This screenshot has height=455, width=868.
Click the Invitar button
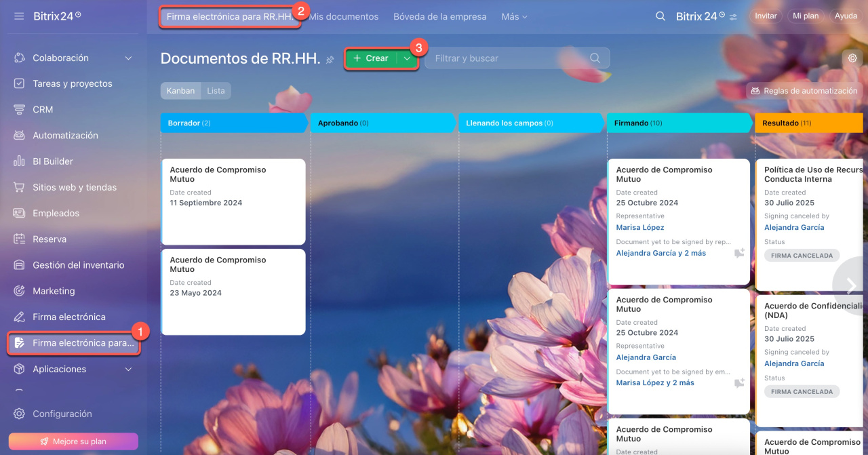(x=766, y=16)
